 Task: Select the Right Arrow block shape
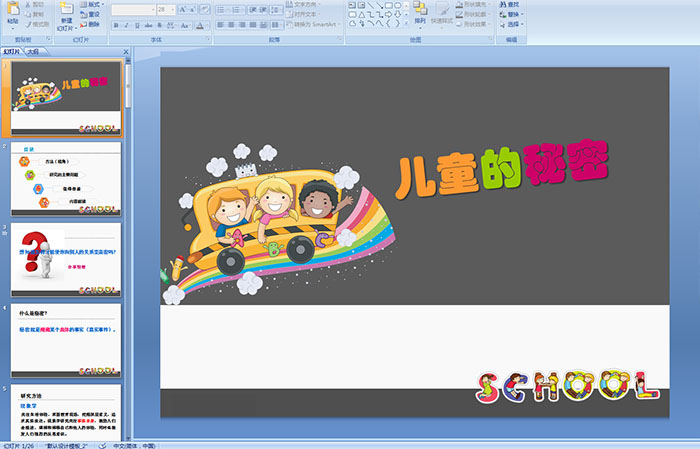[389, 14]
